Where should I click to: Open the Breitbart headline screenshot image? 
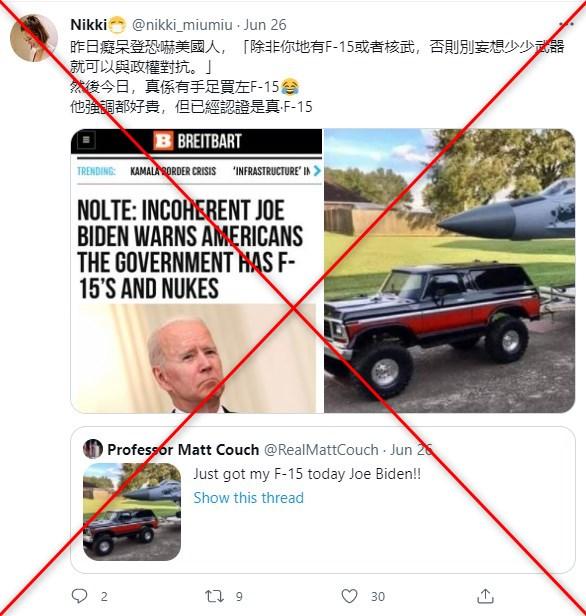196,271
